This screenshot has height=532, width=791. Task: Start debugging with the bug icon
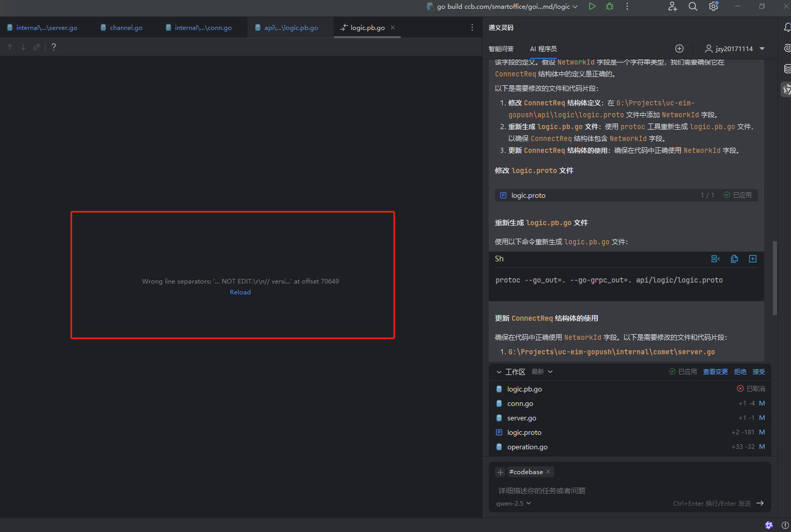(x=610, y=6)
